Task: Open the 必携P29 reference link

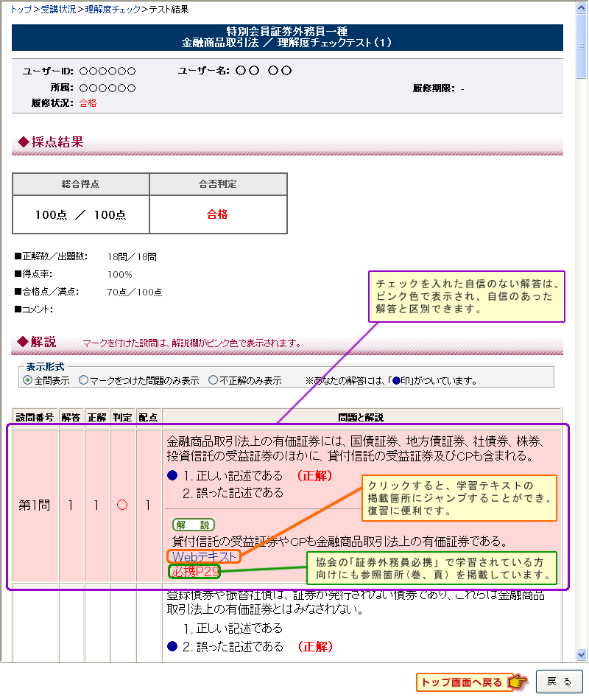Action: click(x=194, y=571)
